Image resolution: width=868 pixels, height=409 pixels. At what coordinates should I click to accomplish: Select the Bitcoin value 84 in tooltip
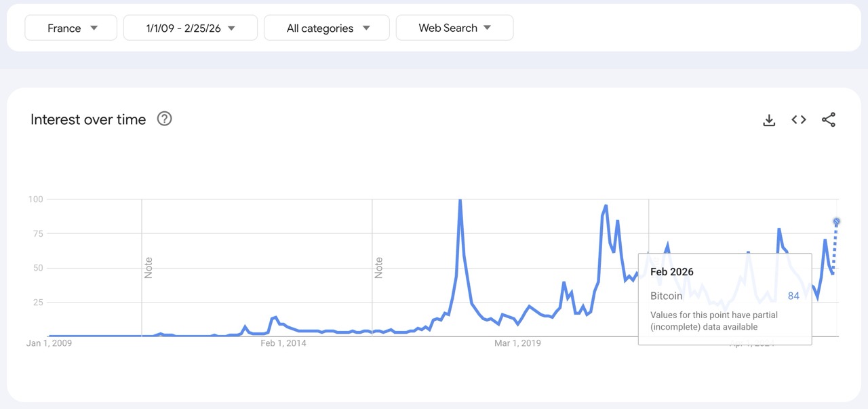pyautogui.click(x=793, y=296)
